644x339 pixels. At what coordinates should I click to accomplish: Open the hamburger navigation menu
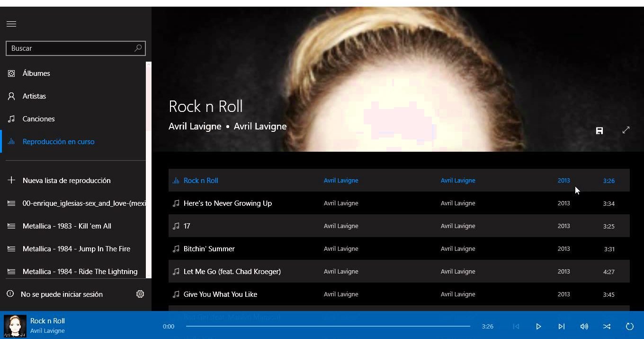(11, 24)
